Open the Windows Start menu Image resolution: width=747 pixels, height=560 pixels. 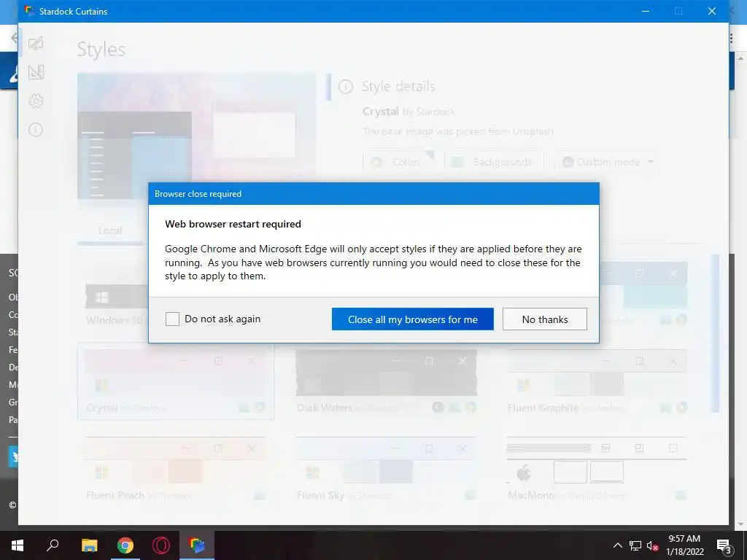pos(18,545)
